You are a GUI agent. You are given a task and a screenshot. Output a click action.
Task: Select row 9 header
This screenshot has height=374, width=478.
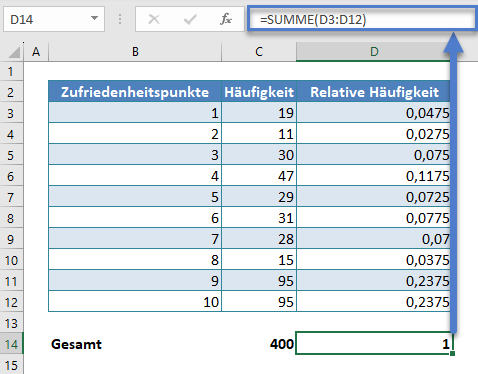(11, 239)
